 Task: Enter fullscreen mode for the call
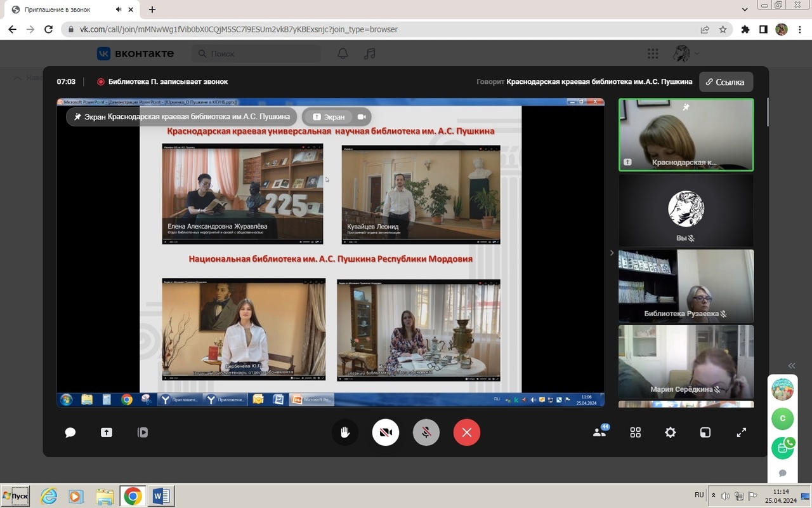[x=741, y=432]
